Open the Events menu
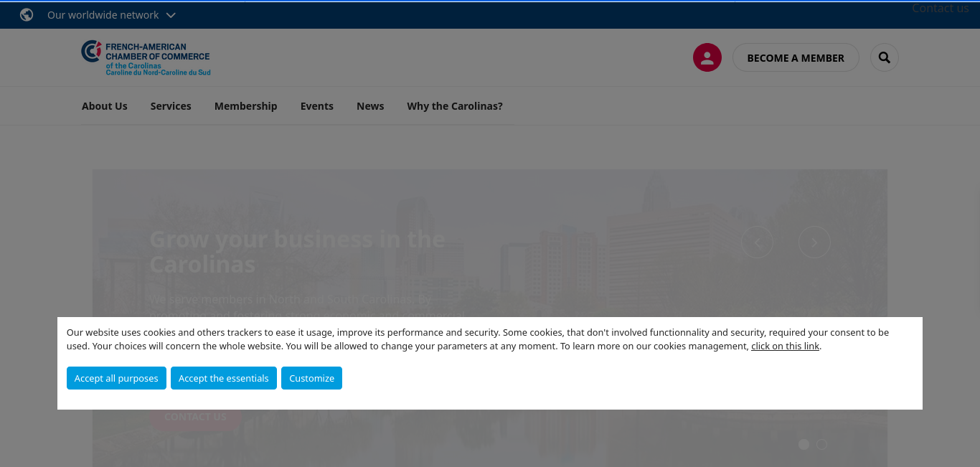 [317, 106]
